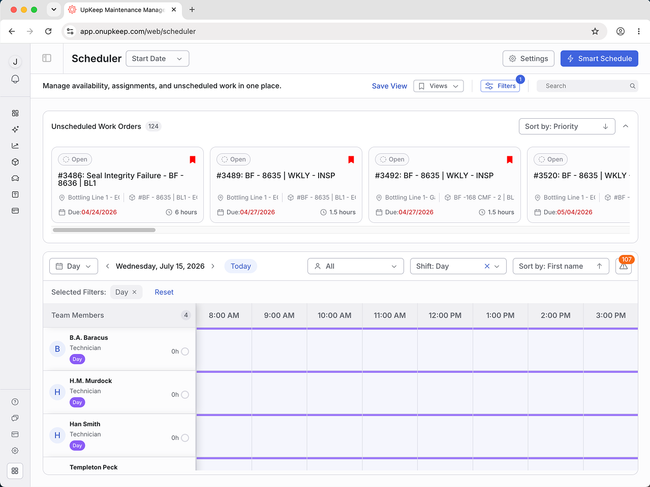
Task: Click the Smart Schedule button
Action: coord(599,58)
